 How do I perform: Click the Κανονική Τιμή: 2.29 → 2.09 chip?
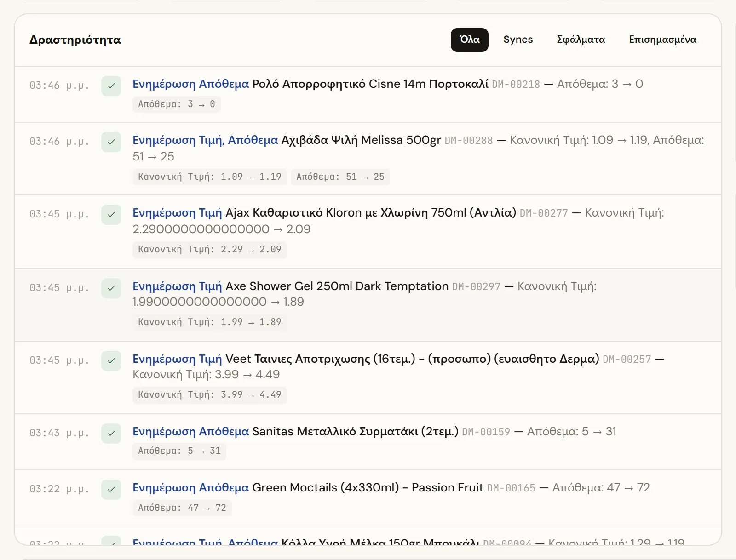pos(210,250)
